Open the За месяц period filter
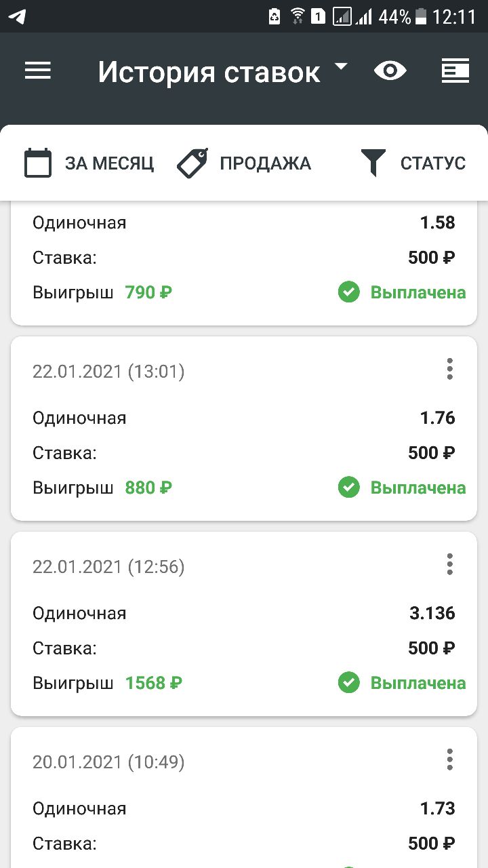The height and width of the screenshot is (868, 488). (109, 163)
